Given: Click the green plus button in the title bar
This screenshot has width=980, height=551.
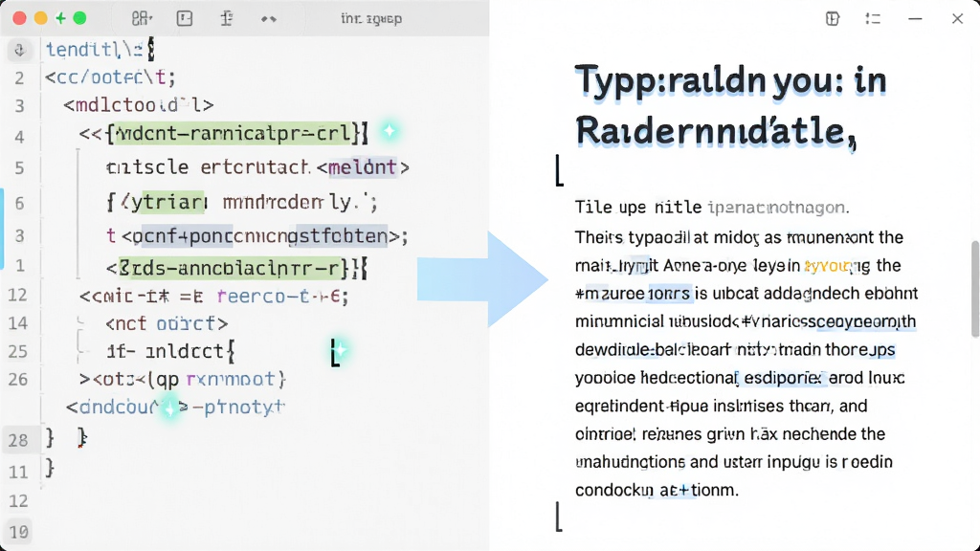Looking at the screenshot, I should (60, 18).
